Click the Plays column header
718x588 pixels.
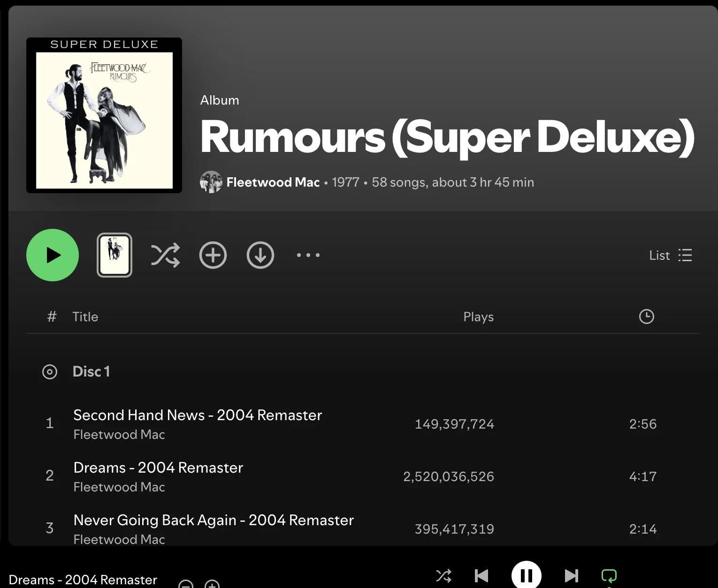point(479,317)
